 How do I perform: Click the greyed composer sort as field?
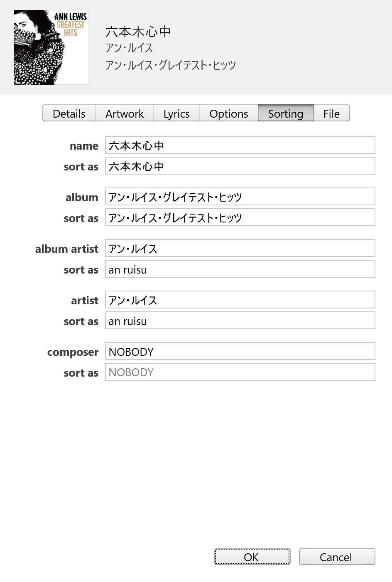pos(240,372)
